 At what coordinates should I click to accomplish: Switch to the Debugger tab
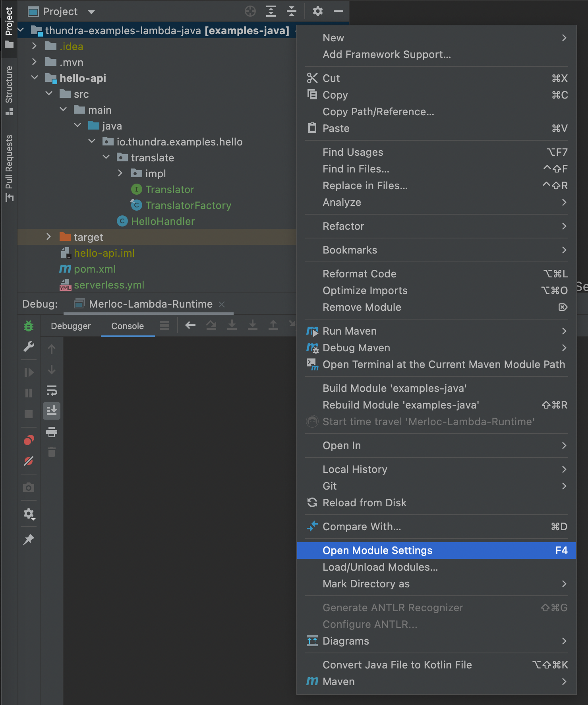coord(71,326)
